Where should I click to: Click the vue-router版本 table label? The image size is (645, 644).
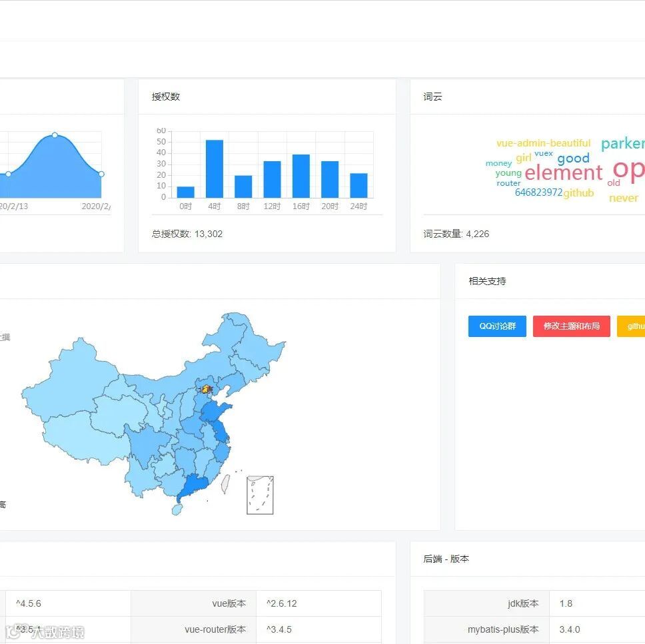point(215,629)
